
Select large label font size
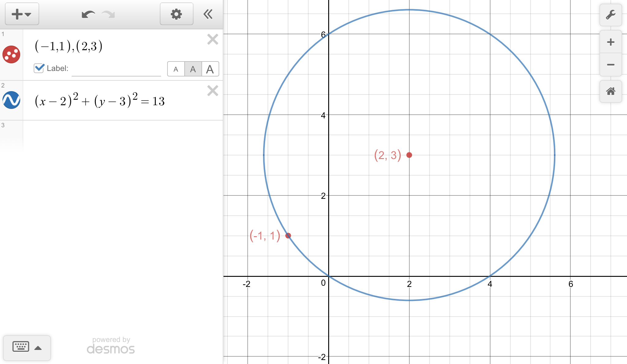[210, 69]
